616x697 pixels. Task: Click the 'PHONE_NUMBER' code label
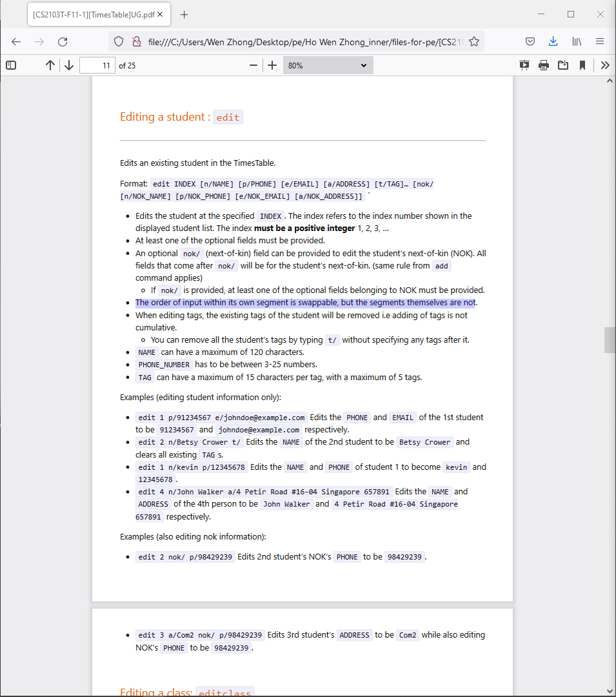(164, 365)
